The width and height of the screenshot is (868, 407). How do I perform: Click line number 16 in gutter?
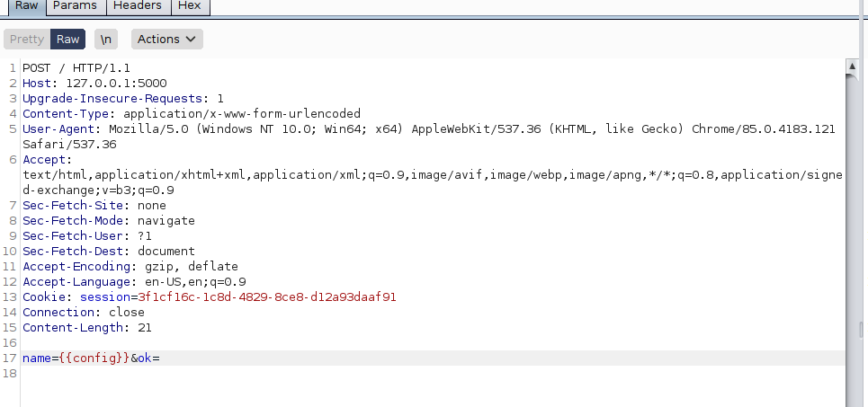[x=10, y=343]
